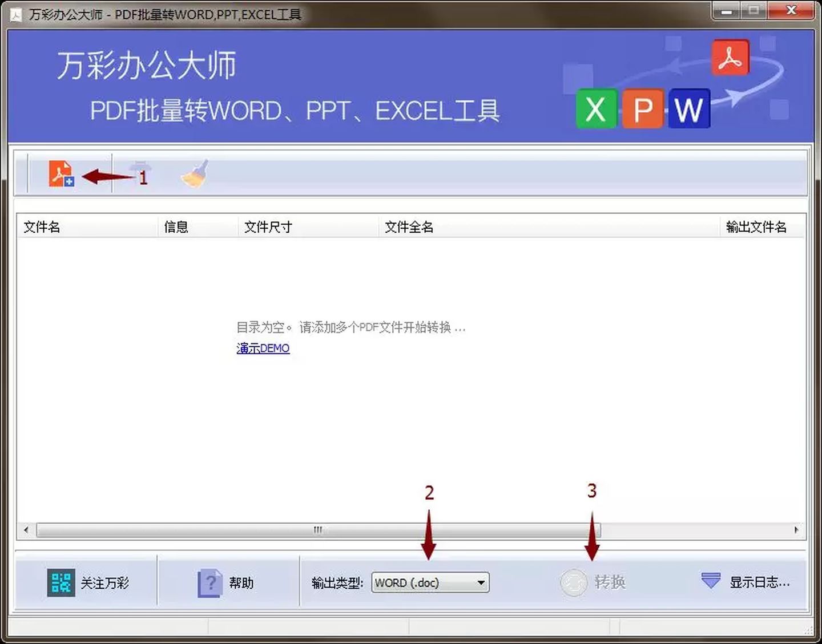The height and width of the screenshot is (644, 822).
Task: Open the 输出类型 WORD (.doc) dropdown
Action: coord(430,582)
